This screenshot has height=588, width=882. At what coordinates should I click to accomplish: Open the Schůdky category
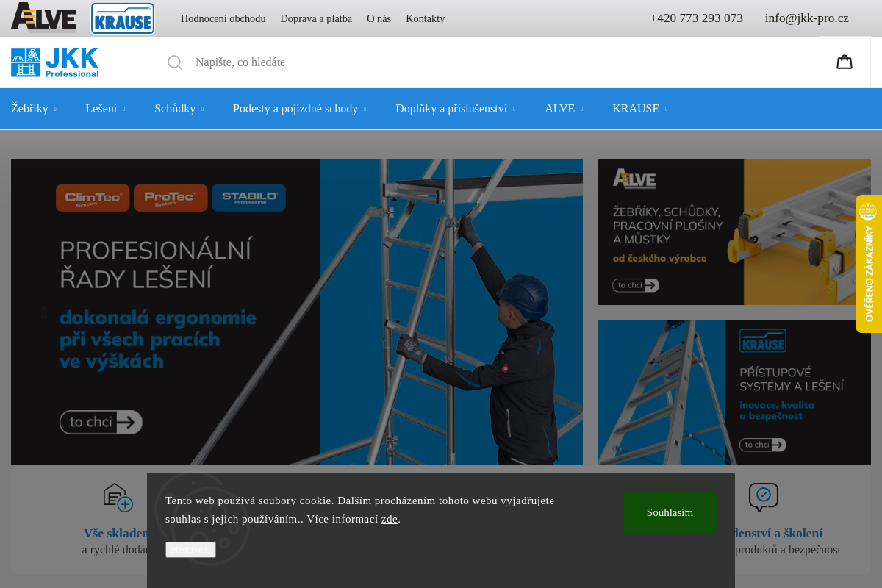(x=175, y=109)
